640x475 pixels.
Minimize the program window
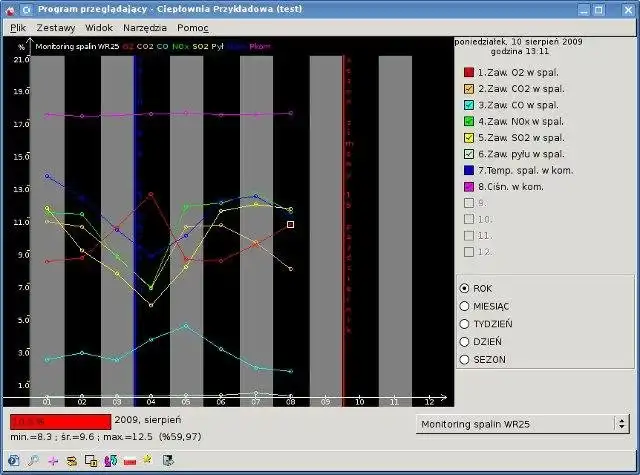click(584, 10)
